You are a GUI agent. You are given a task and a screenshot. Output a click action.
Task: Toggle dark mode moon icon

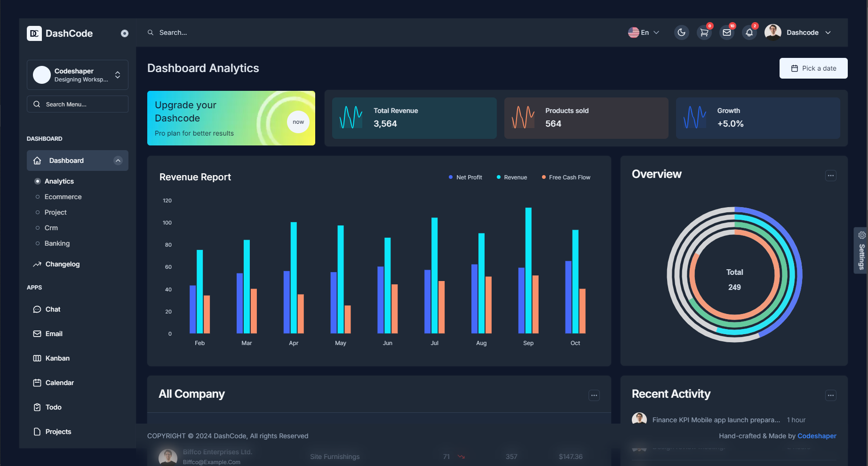[x=681, y=32]
